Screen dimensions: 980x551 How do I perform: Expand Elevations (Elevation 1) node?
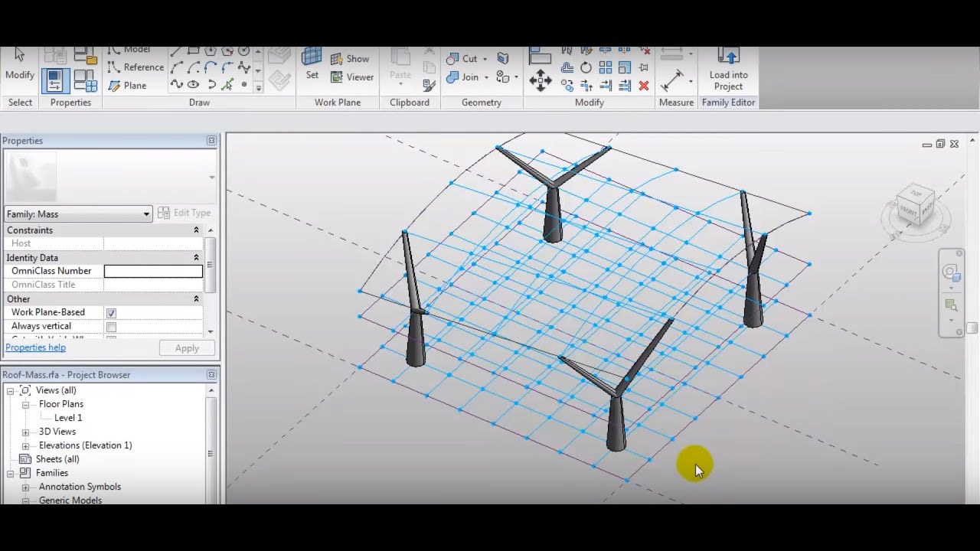tap(25, 445)
